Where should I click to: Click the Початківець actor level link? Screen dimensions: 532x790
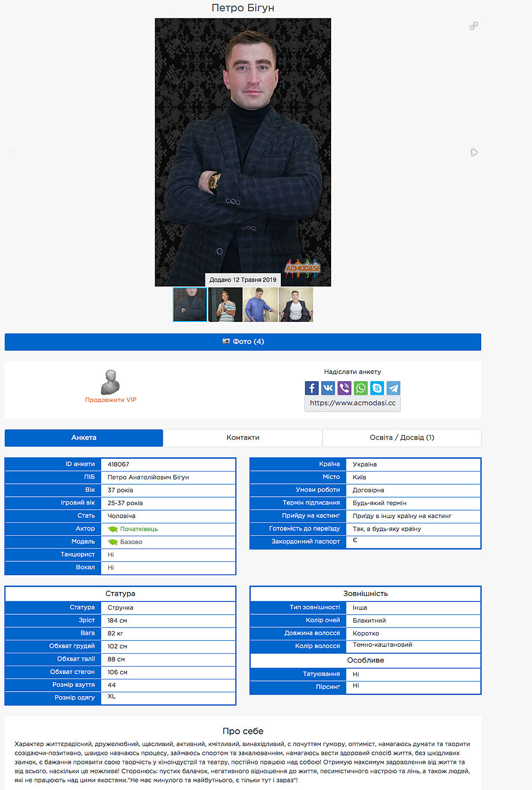pos(139,529)
